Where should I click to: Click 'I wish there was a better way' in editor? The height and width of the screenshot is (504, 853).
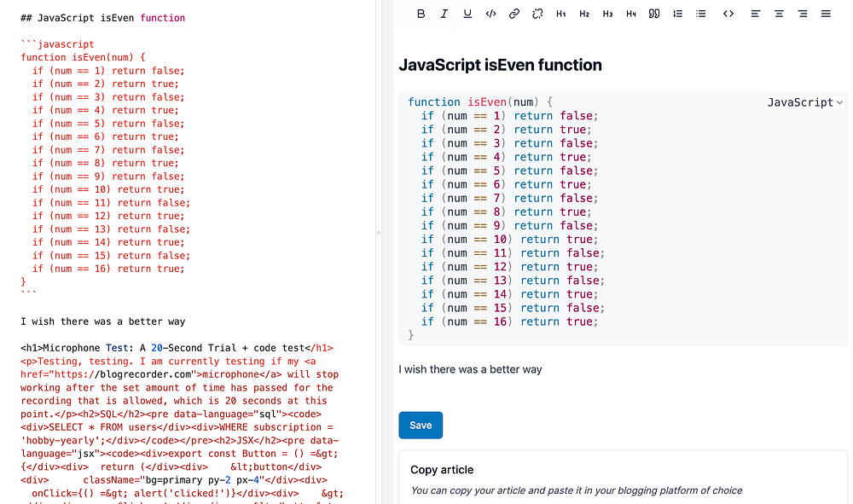470,369
